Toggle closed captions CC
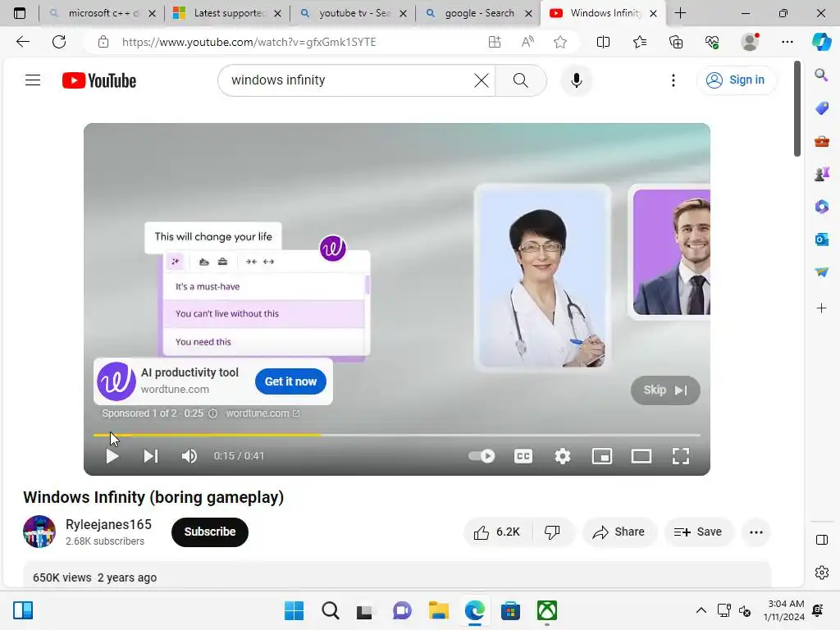 523,456
